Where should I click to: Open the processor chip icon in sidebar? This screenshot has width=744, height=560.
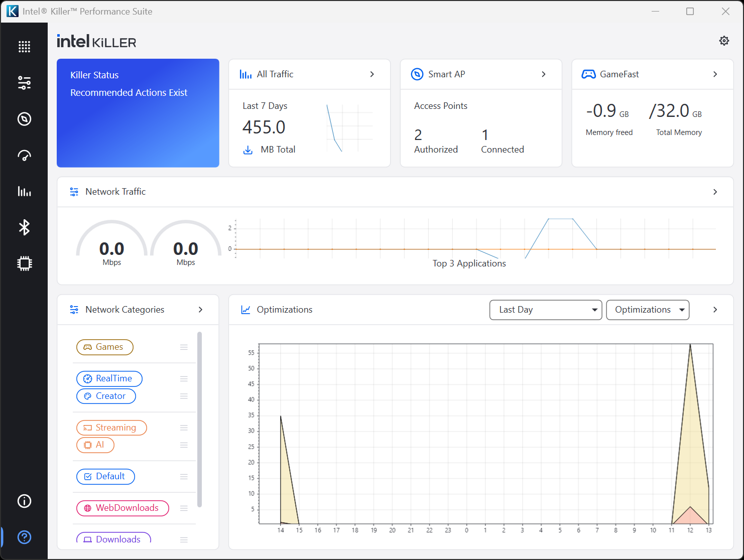click(24, 263)
